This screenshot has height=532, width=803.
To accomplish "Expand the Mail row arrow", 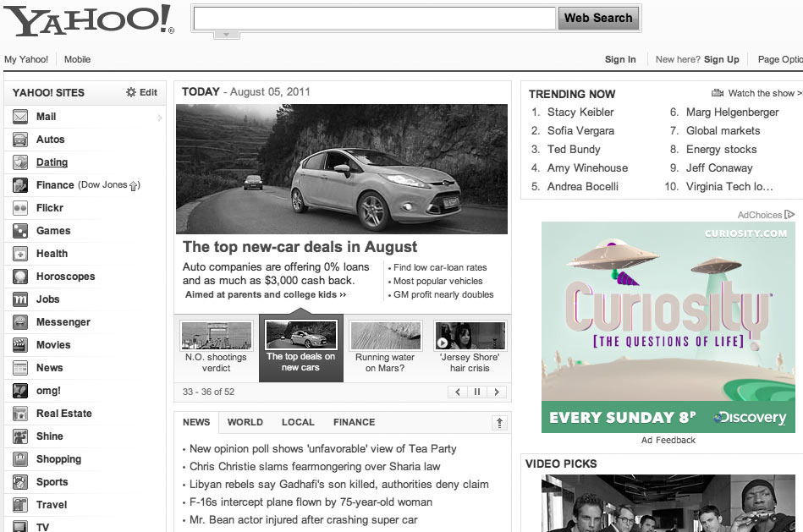I will pos(160,118).
